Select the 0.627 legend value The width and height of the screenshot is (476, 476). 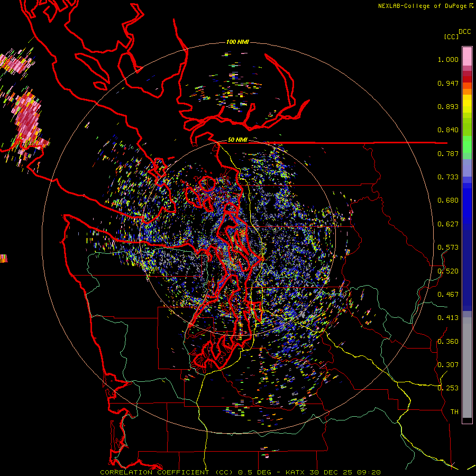[x=448, y=224]
